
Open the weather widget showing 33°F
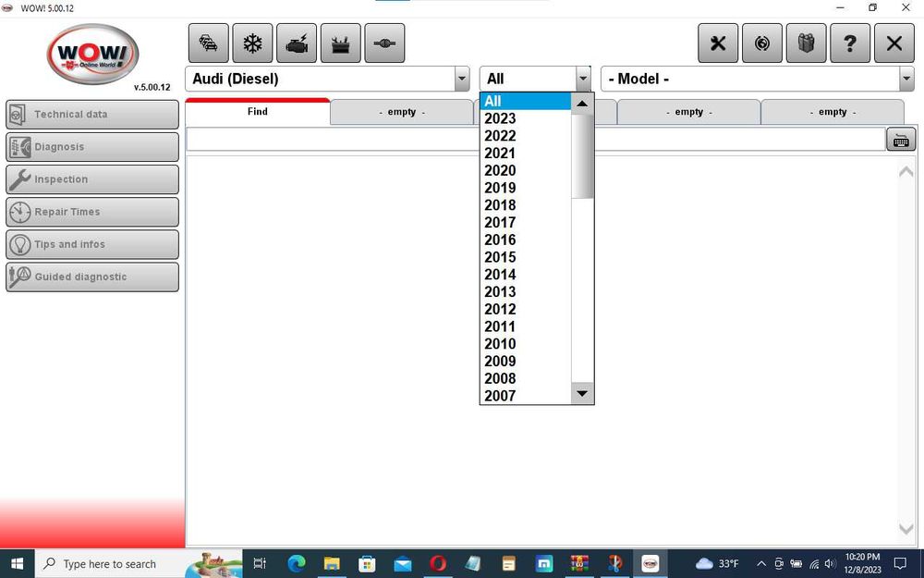717,564
